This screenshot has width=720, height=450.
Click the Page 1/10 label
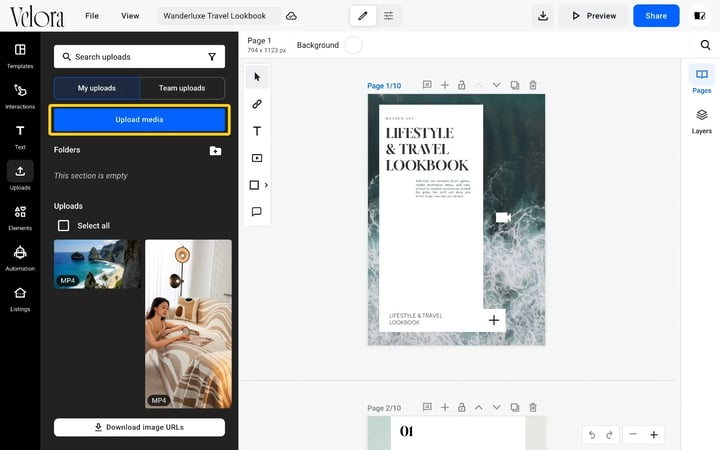coord(384,86)
